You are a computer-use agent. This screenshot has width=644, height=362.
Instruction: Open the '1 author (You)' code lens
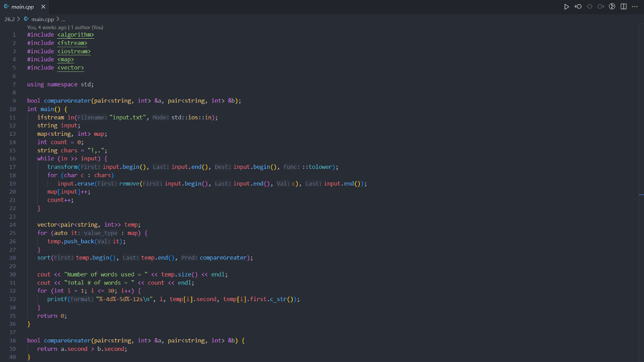pyautogui.click(x=87, y=27)
